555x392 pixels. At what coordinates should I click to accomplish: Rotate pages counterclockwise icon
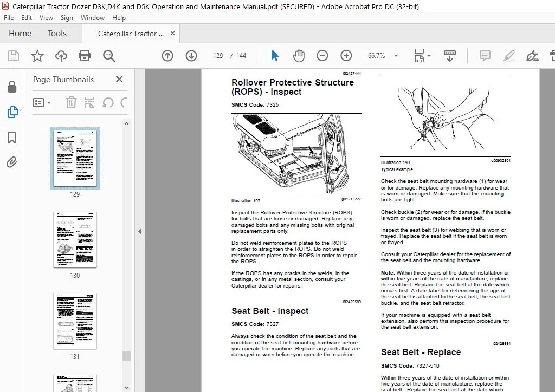[108, 103]
